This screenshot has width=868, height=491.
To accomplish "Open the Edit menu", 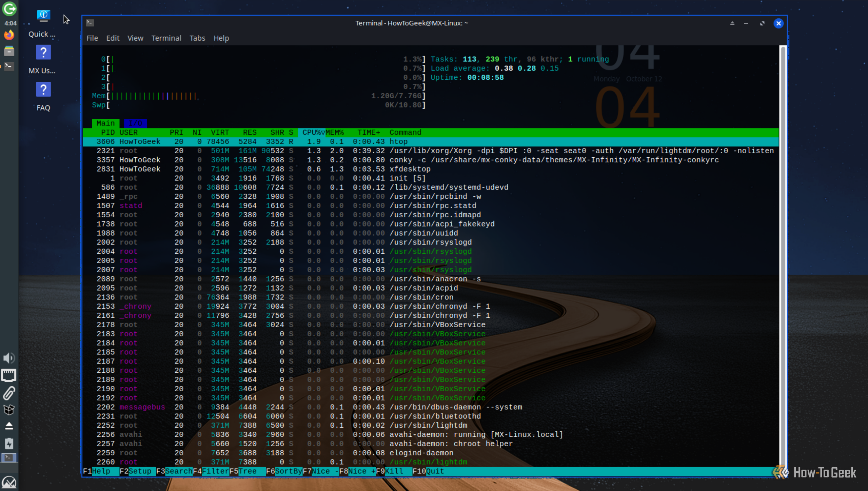I will click(x=113, y=38).
